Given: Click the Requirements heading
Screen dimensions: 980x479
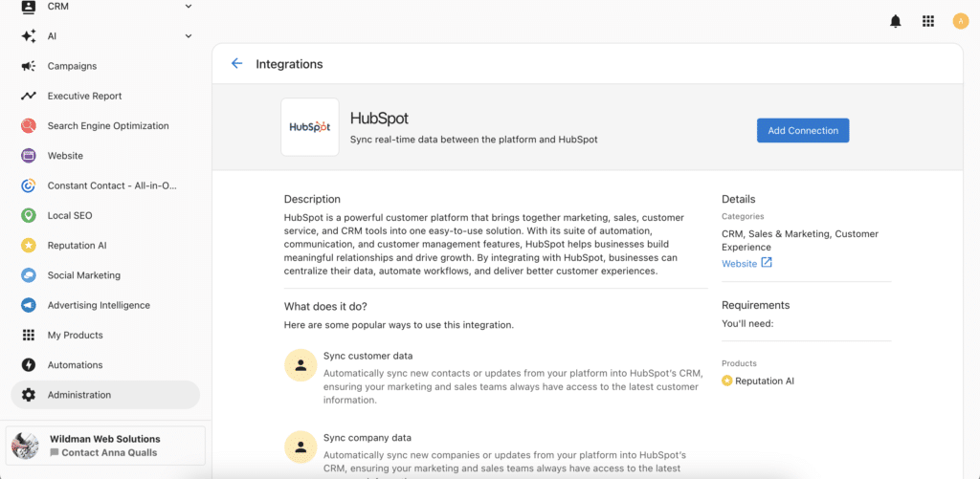Looking at the screenshot, I should click(x=756, y=305).
